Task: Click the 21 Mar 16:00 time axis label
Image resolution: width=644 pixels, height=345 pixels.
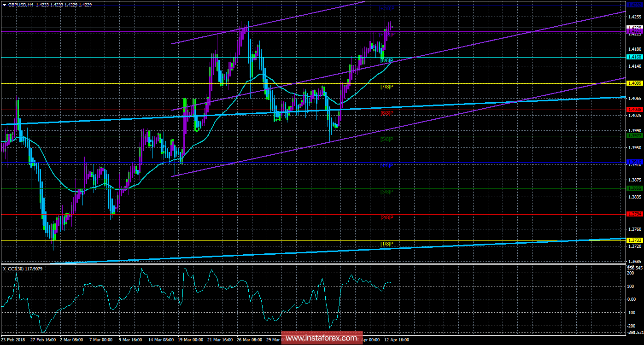Action: coord(221,339)
